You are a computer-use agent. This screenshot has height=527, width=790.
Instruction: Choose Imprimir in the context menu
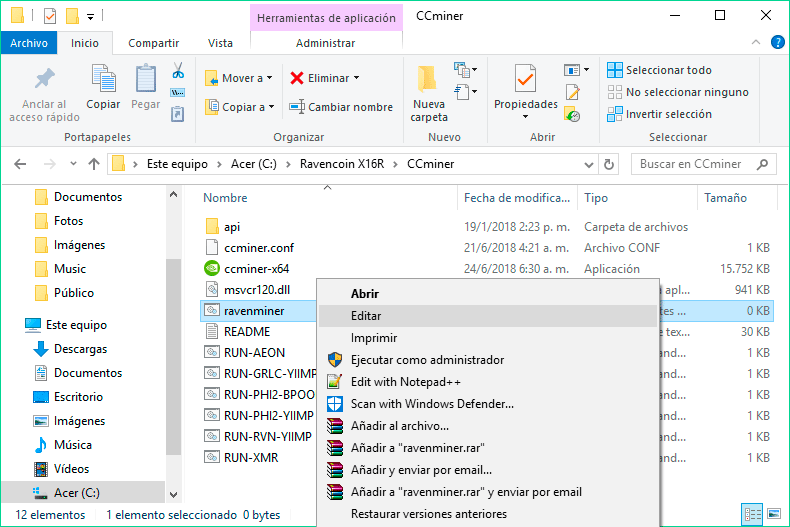[488, 338]
